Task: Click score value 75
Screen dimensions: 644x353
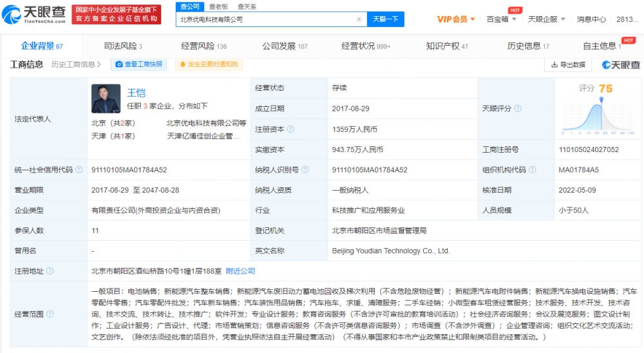Action: (605, 88)
